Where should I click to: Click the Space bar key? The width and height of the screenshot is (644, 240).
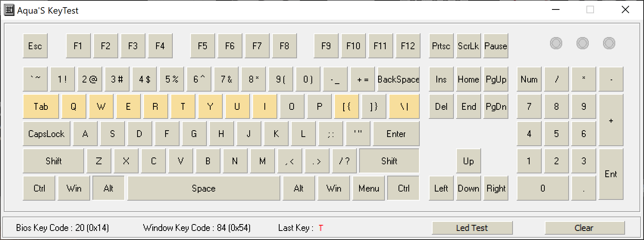(x=204, y=189)
